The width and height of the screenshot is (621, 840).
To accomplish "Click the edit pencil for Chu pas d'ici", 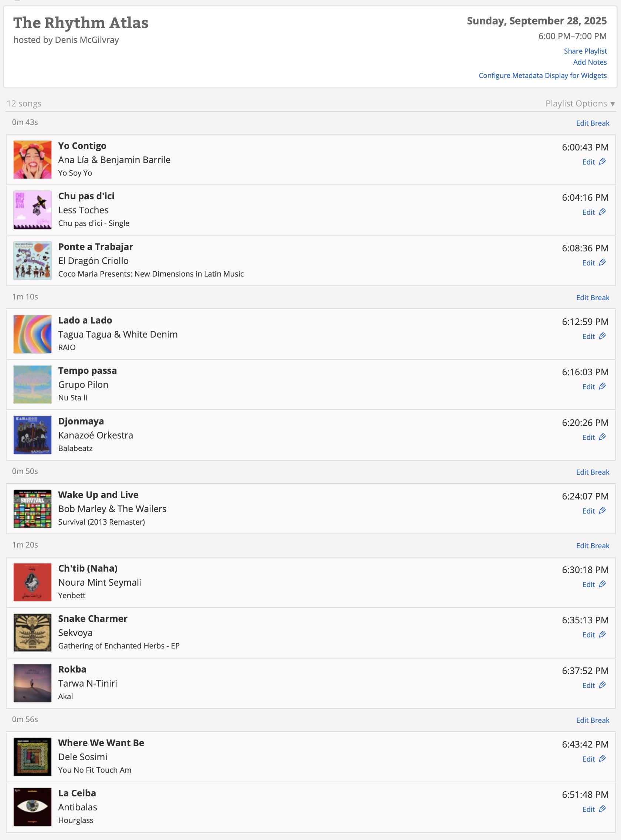I will (x=602, y=212).
